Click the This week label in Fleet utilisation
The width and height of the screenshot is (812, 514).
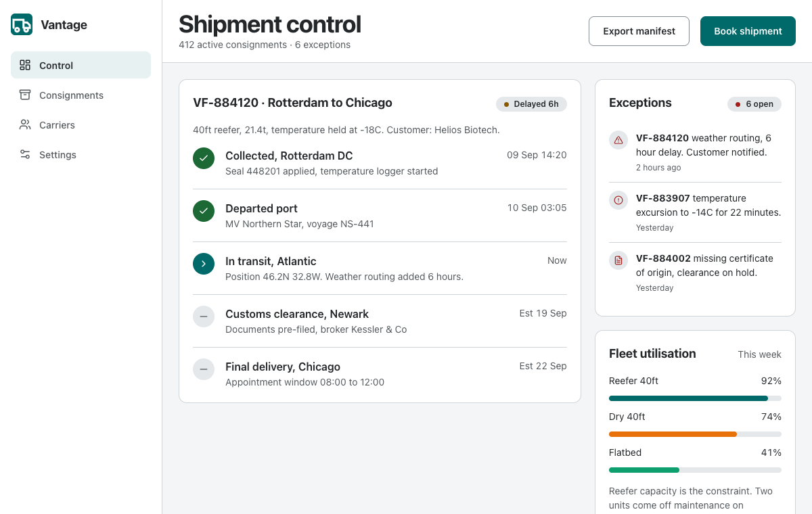click(759, 354)
